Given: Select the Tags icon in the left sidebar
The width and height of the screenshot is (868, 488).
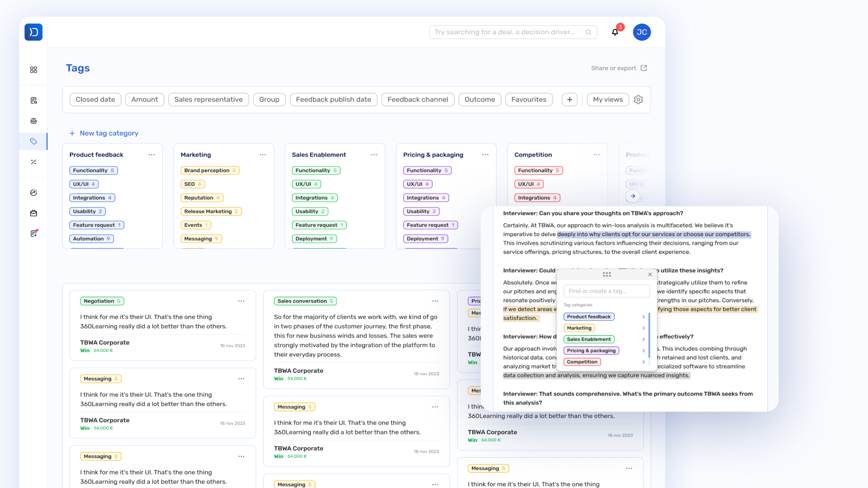Looking at the screenshot, I should pyautogui.click(x=33, y=141).
